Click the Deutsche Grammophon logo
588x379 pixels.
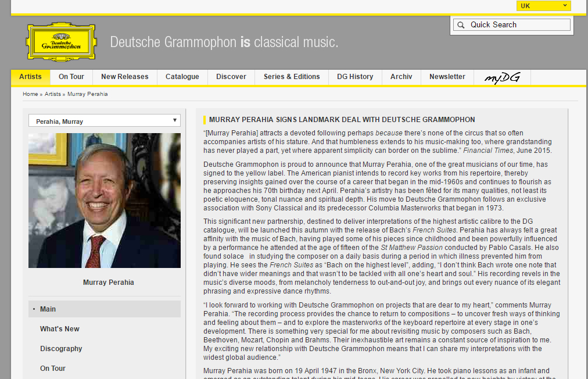(x=62, y=42)
